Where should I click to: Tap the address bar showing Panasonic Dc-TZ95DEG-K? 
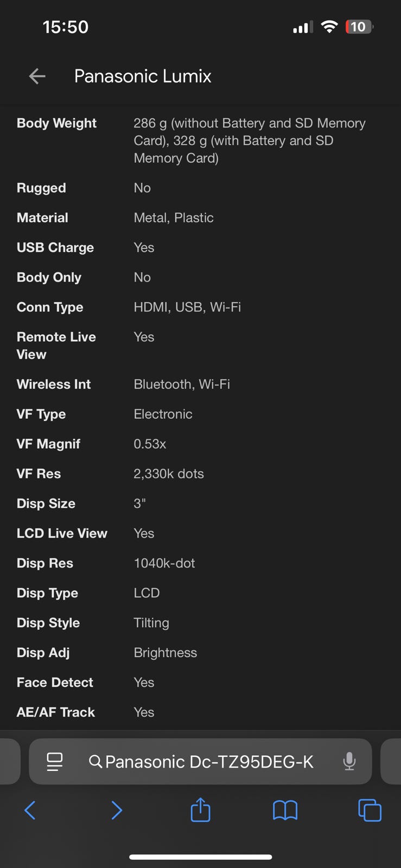(209, 762)
